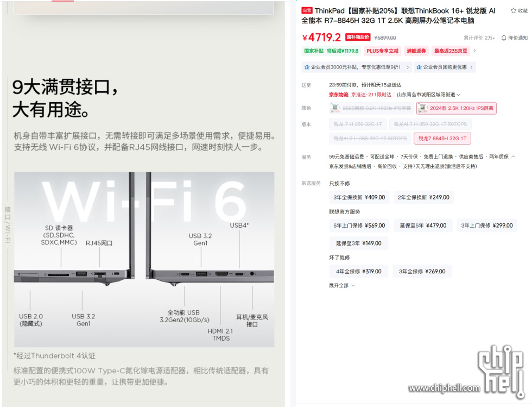
Task: Expand promotions with arrow after 最高返235京豆
Action: pyautogui.click(x=474, y=51)
